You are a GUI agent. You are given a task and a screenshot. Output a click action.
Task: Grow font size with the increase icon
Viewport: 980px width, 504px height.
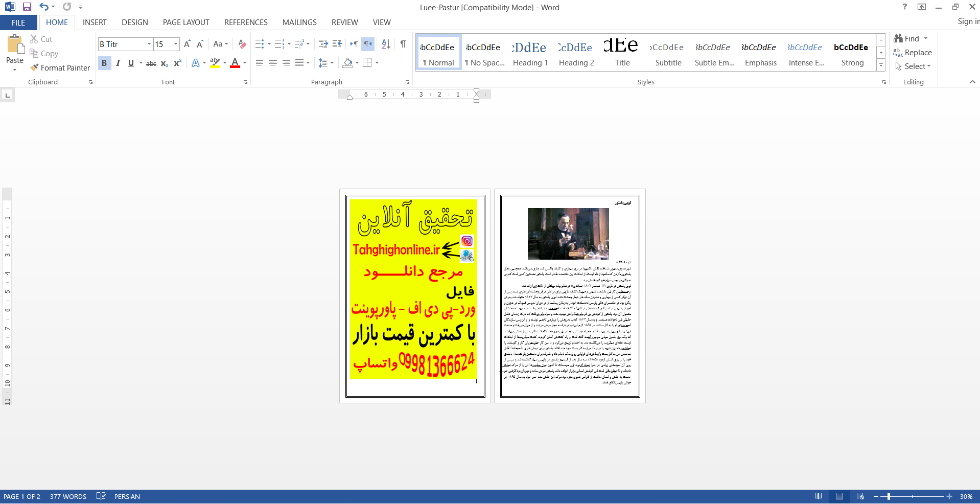coord(187,44)
